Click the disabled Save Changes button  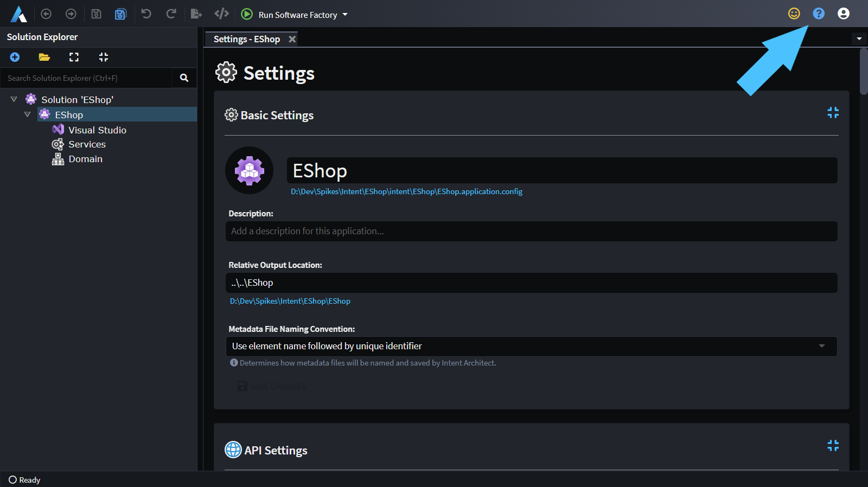[272, 386]
